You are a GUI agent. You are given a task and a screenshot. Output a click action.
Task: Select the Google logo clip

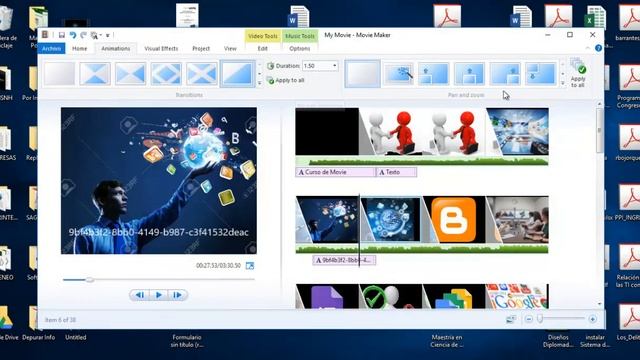[x=517, y=297]
